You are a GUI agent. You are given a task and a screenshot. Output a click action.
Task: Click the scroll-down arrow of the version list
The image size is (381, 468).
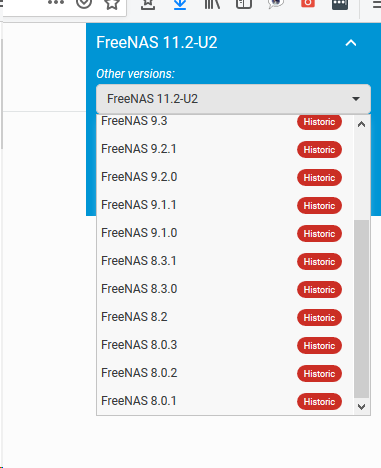tap(361, 407)
